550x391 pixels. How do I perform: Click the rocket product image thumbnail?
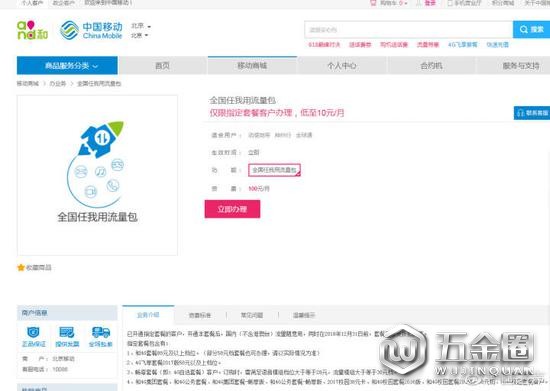pos(97,175)
